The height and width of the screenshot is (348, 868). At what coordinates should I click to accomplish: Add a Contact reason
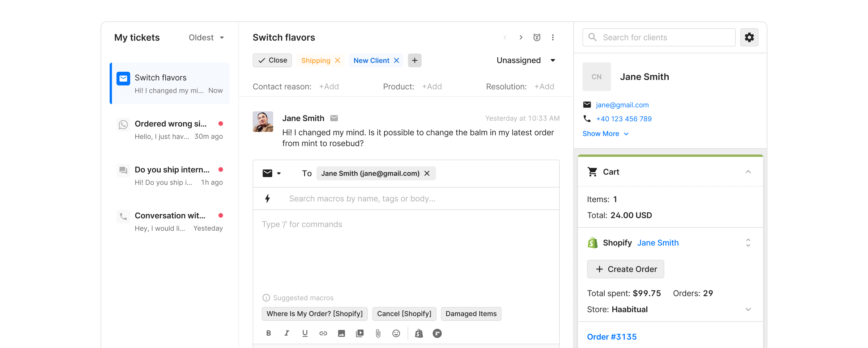[x=329, y=87]
